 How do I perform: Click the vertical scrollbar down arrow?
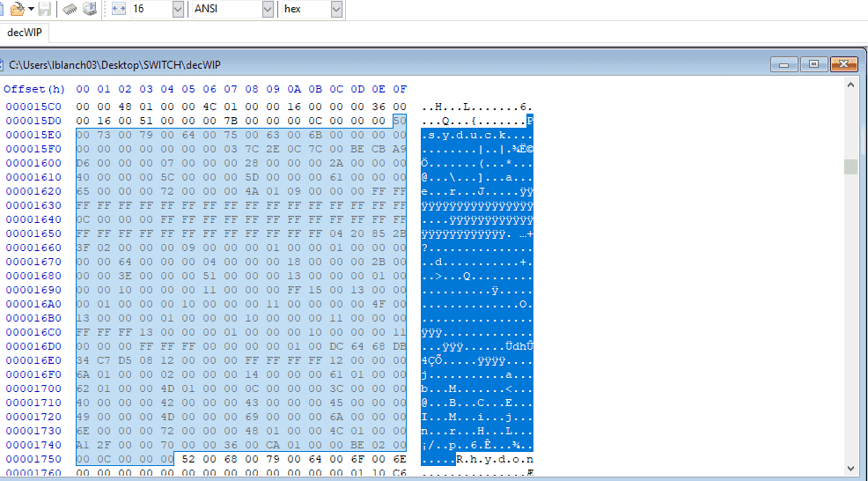(851, 469)
